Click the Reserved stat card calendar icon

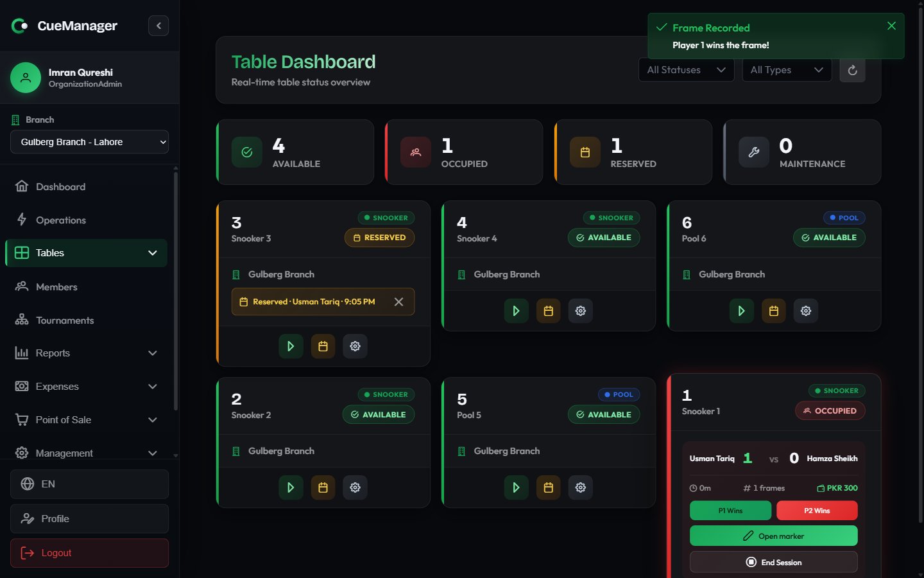click(x=585, y=152)
